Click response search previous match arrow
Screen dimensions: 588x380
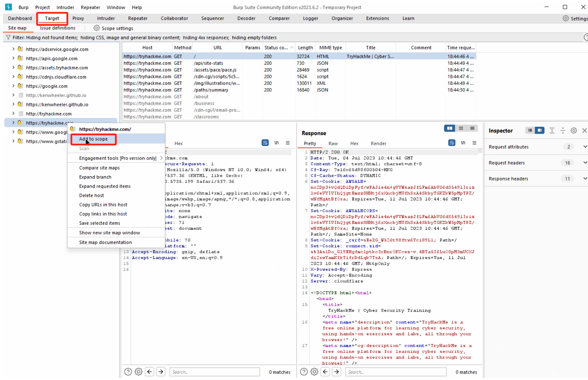point(325,372)
